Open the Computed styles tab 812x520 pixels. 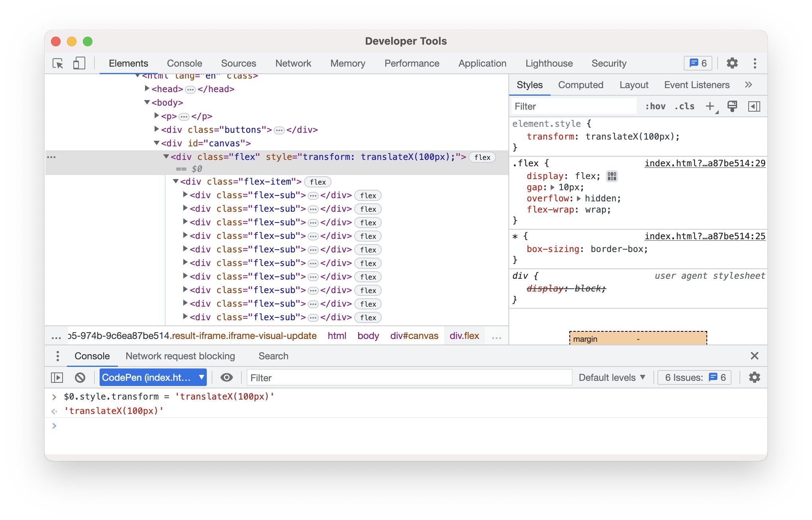pos(581,85)
